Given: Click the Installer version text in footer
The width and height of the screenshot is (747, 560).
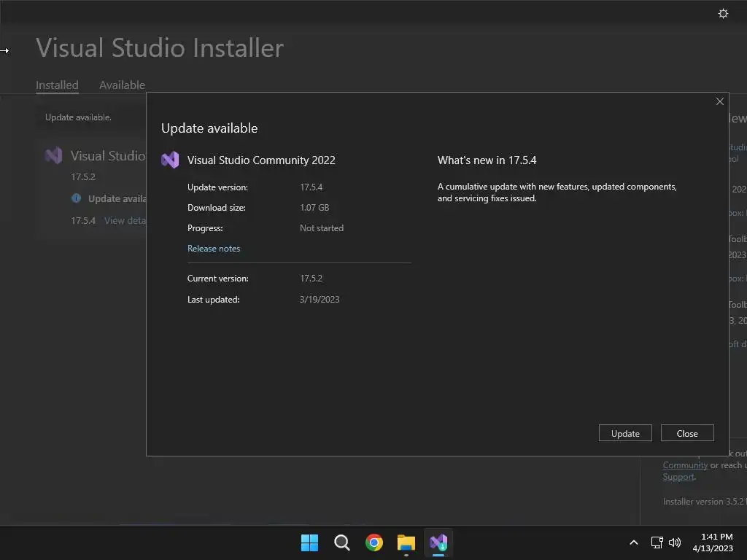Looking at the screenshot, I should click(705, 502).
